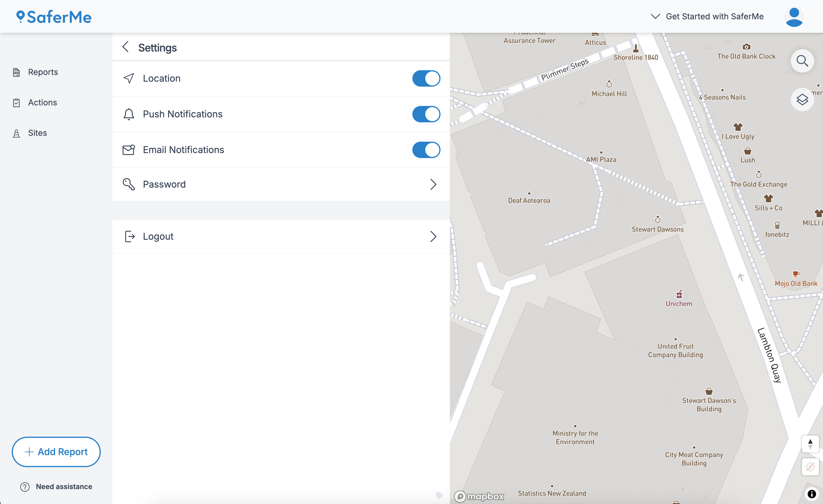The height and width of the screenshot is (504, 823).
Task: Adjust the map pitch control stepper
Action: tap(810, 444)
